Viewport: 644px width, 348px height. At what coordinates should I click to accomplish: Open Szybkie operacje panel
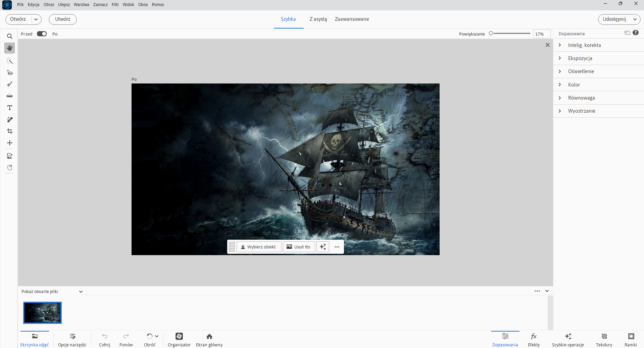coord(568,340)
